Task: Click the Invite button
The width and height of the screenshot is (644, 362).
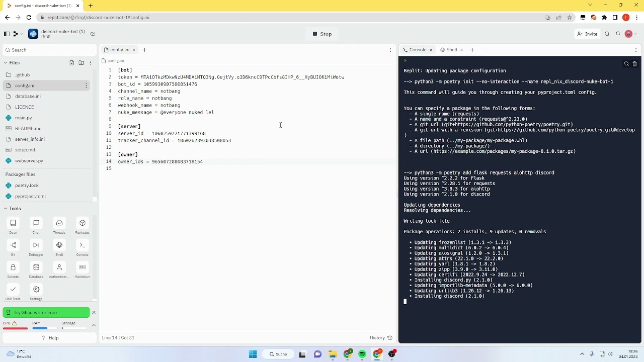Action: (587, 34)
